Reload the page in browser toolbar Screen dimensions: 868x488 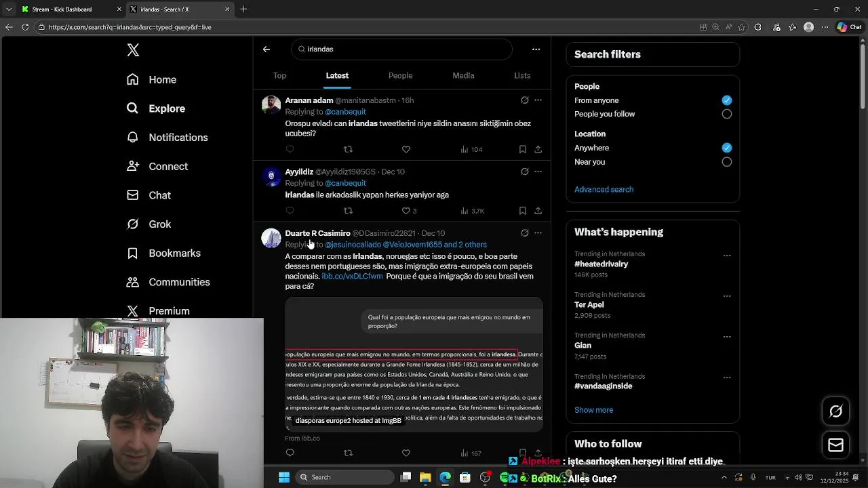tap(25, 27)
